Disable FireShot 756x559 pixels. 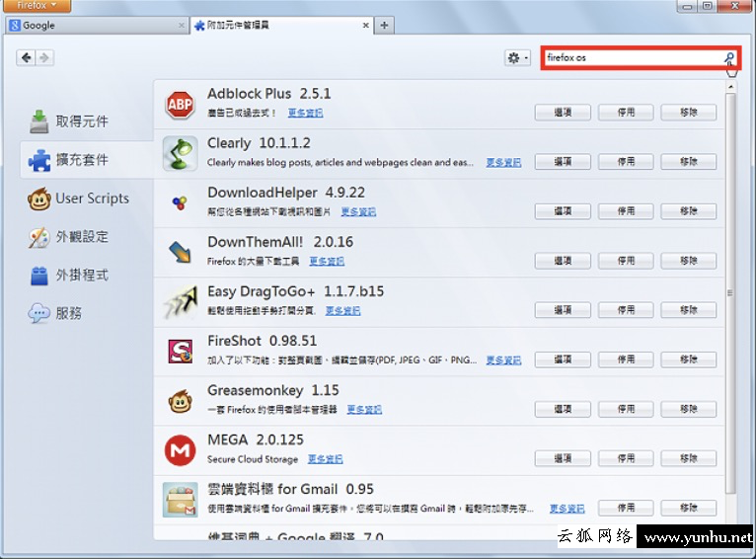(626, 359)
